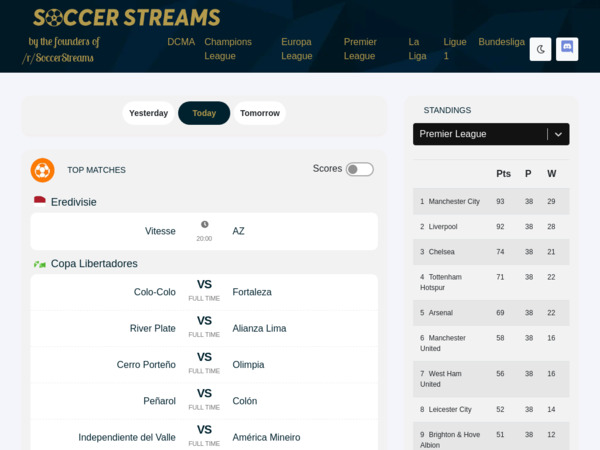This screenshot has height=450, width=600.
Task: Go to Champions League in navigation
Action: point(228,49)
